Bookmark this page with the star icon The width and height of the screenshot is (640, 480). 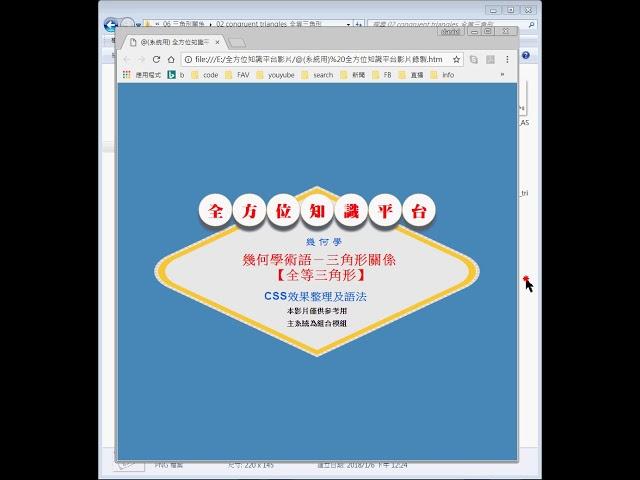485,59
